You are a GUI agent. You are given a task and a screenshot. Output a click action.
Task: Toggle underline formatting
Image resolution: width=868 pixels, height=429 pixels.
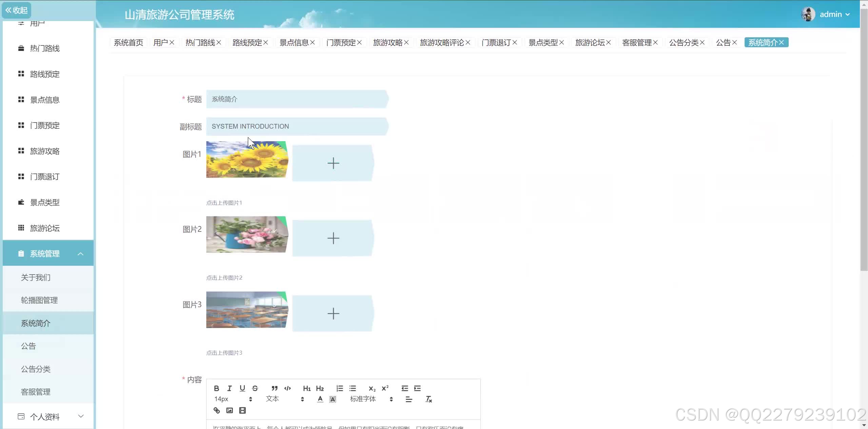[242, 388]
